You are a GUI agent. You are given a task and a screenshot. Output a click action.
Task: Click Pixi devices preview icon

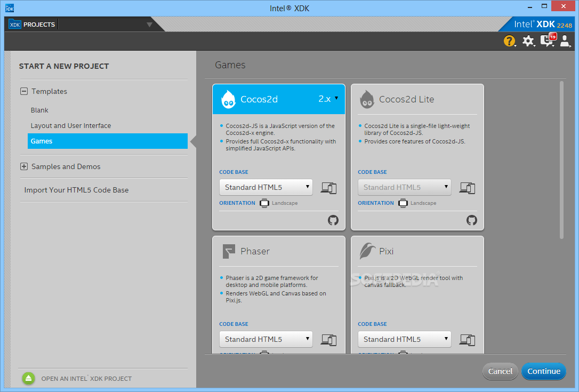(467, 340)
